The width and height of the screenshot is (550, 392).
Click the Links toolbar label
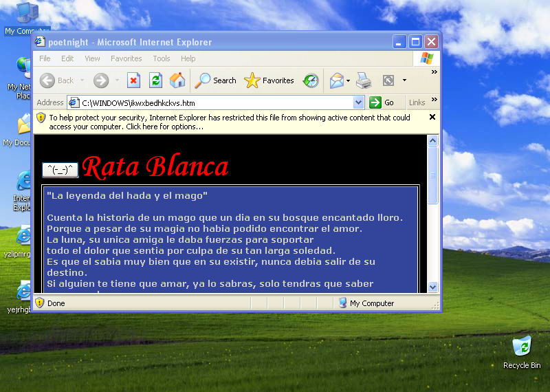point(417,102)
